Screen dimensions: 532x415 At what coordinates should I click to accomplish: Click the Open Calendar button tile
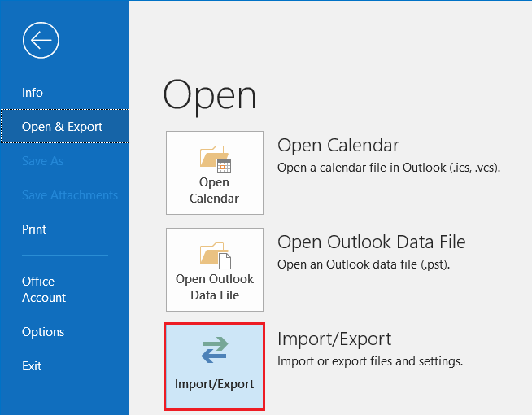[x=215, y=173]
